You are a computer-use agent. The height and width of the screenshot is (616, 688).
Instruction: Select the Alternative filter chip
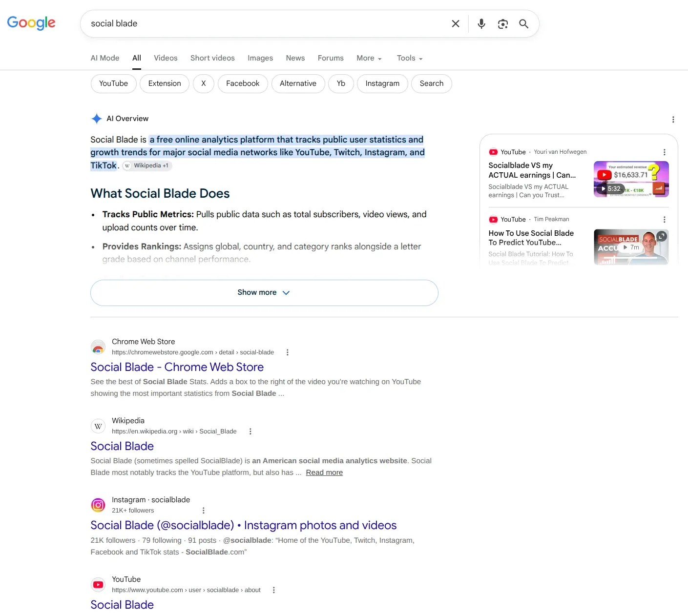(298, 83)
